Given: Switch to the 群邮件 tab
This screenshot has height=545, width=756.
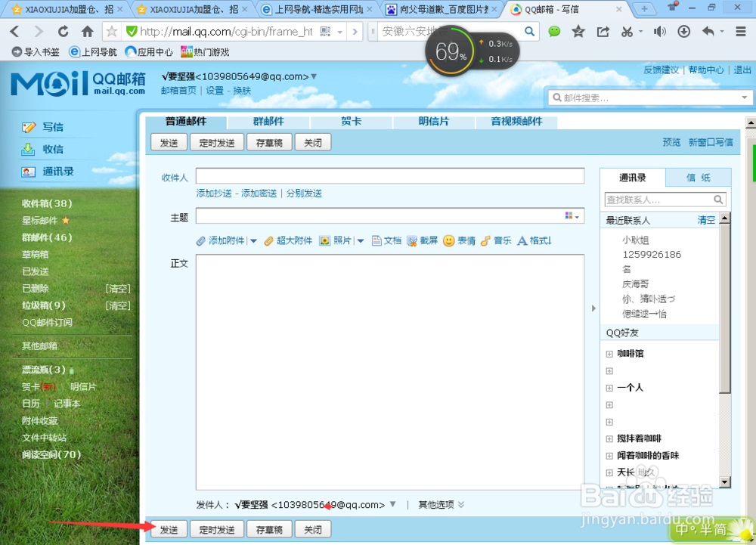Looking at the screenshot, I should [x=269, y=122].
